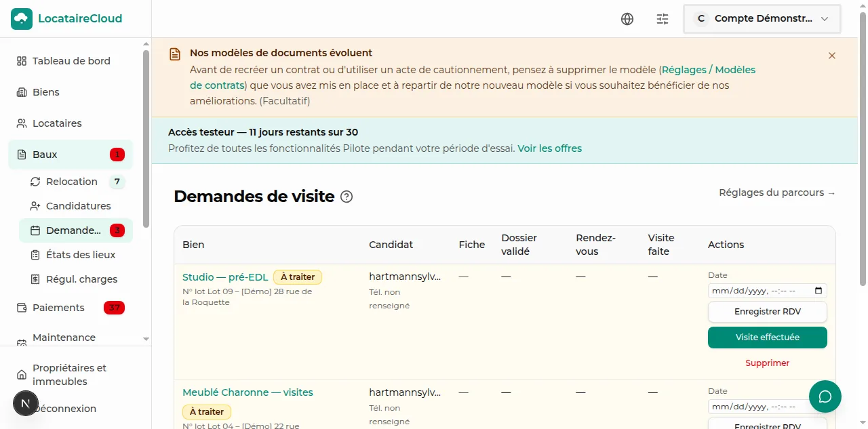Screen dimensions: 868x429
Task: Open Tableau de bord in sidebar
Action: (71, 61)
